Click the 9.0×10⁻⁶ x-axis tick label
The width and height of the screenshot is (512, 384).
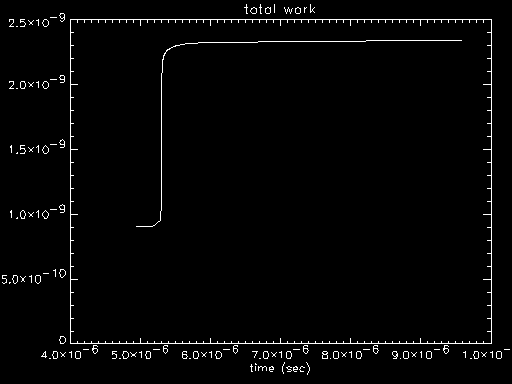(x=420, y=352)
